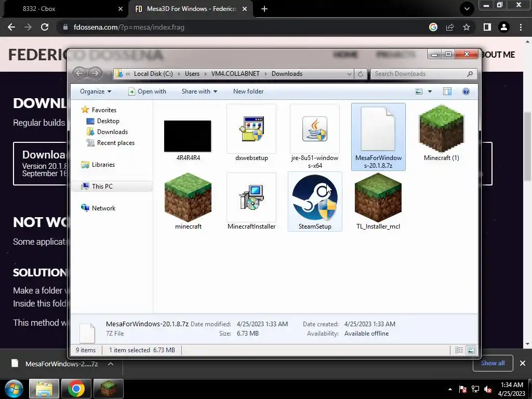
Task: Open the Chrome three-dot menu
Action: pos(521,27)
